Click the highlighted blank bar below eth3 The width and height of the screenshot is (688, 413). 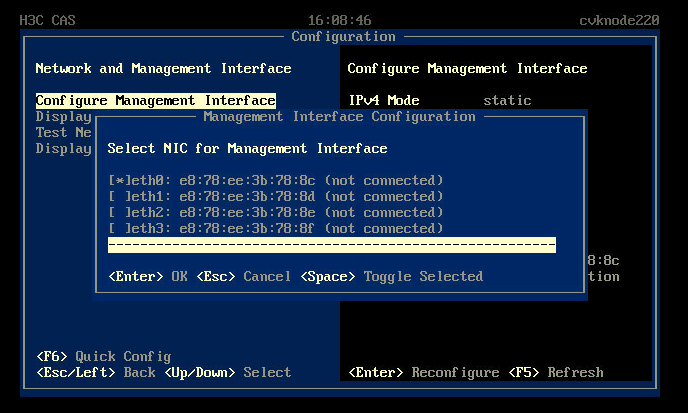(331, 246)
